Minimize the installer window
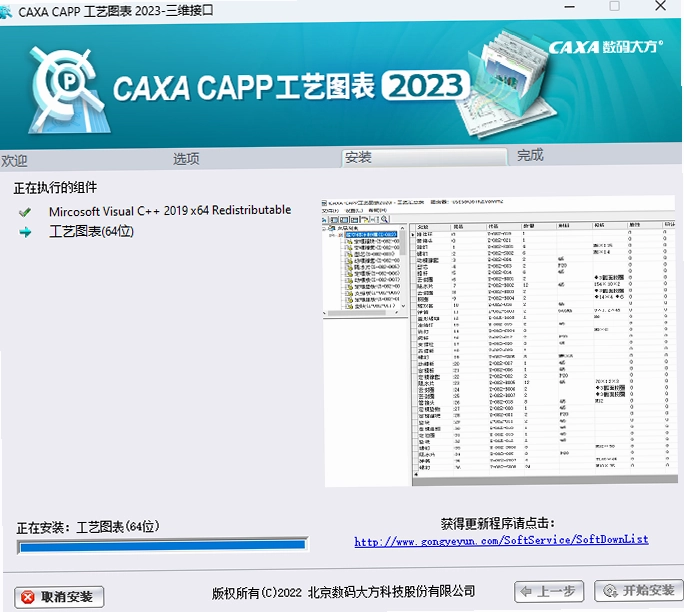Viewport: 684px width, 612px height. (569, 7)
